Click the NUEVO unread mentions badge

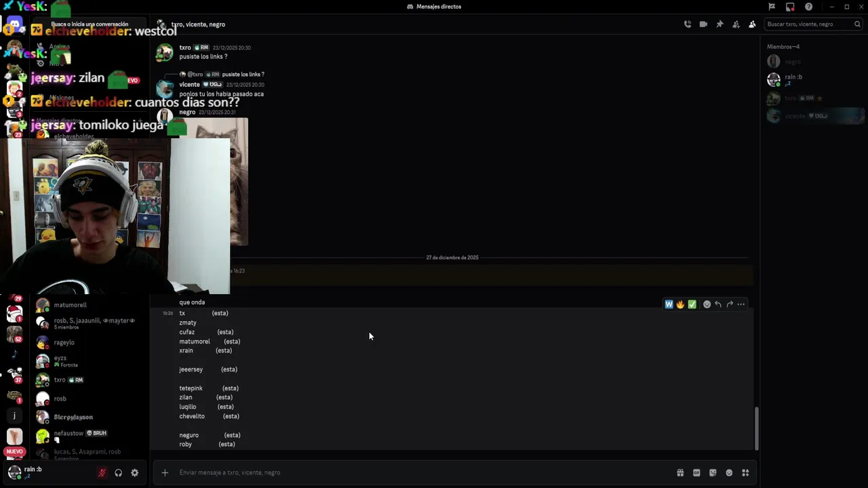14,451
